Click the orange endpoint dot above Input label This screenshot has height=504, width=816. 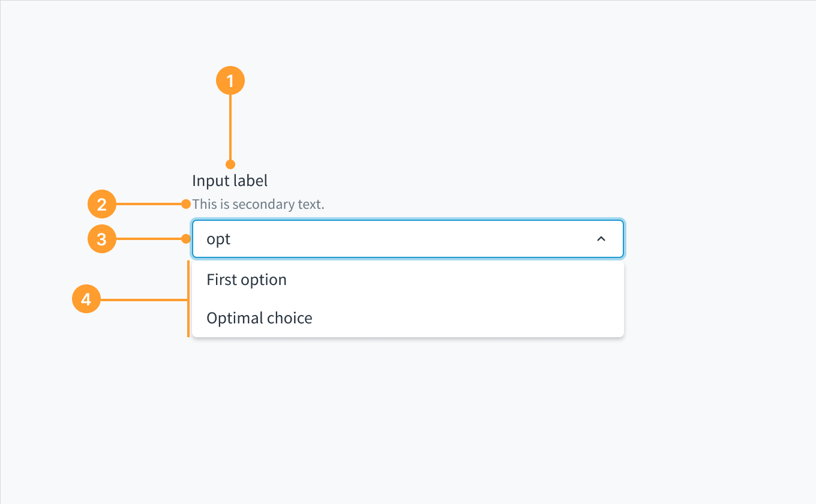[x=230, y=165]
